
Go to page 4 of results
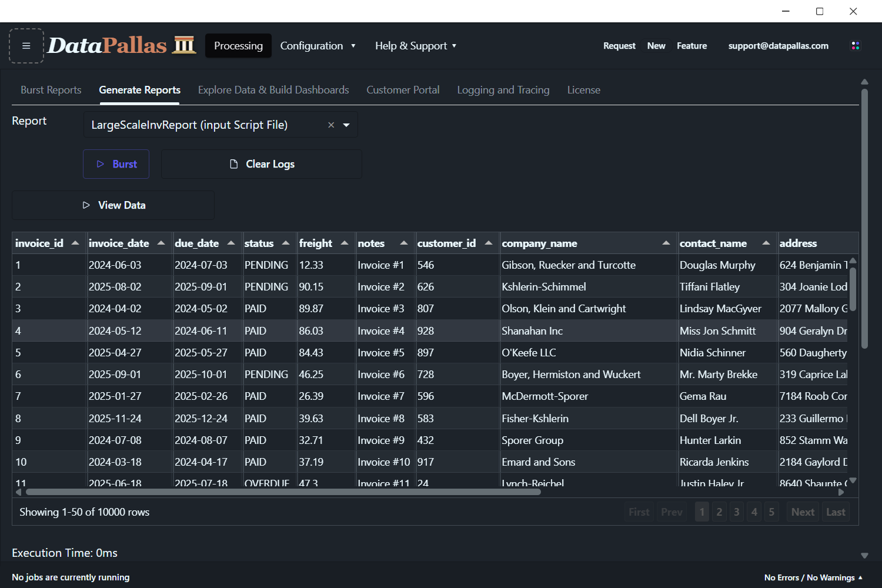[x=754, y=512]
